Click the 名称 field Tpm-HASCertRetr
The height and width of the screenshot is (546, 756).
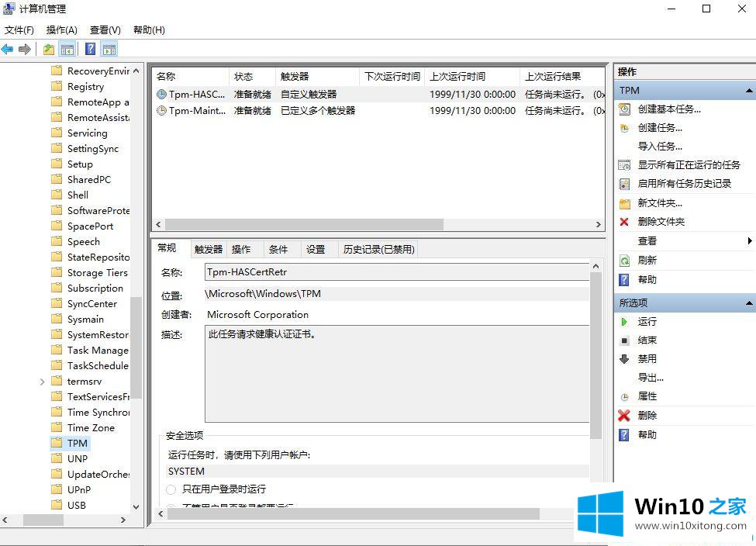[397, 272]
